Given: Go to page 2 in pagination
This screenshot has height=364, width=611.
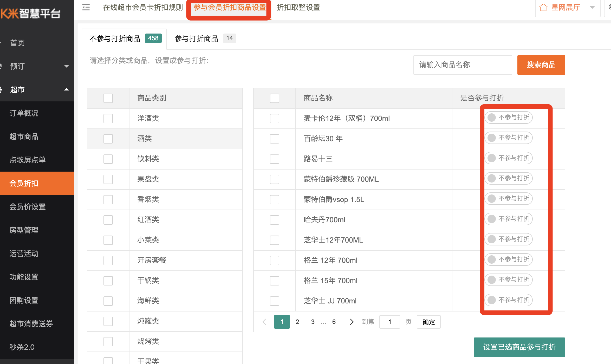Looking at the screenshot, I should click(x=297, y=322).
